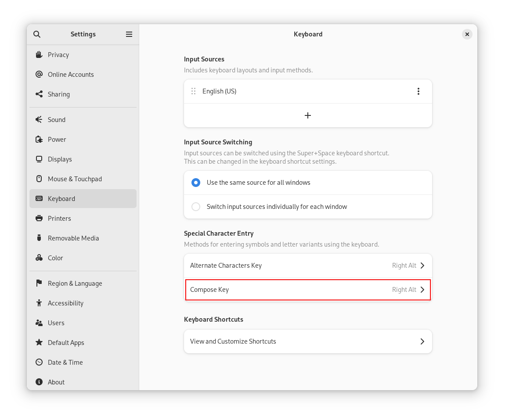Click the Accessibility icon in sidebar
This screenshot has width=505, height=420.
[x=39, y=303]
